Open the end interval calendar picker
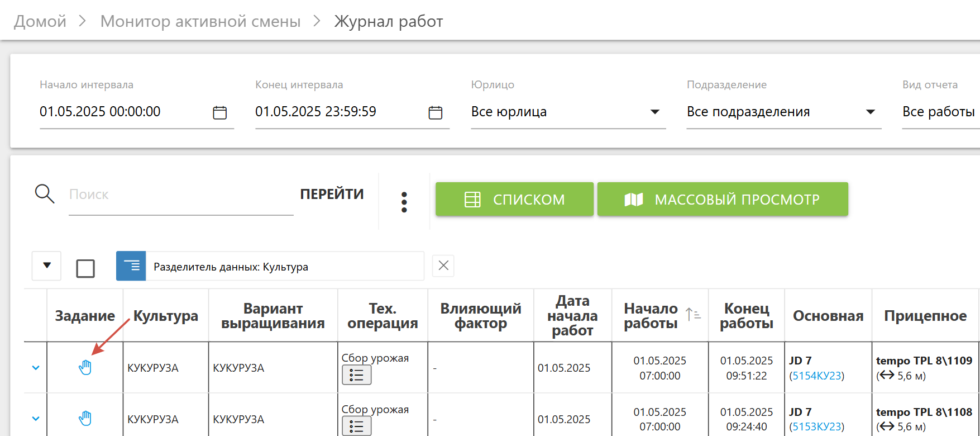The image size is (980, 436). (x=436, y=112)
